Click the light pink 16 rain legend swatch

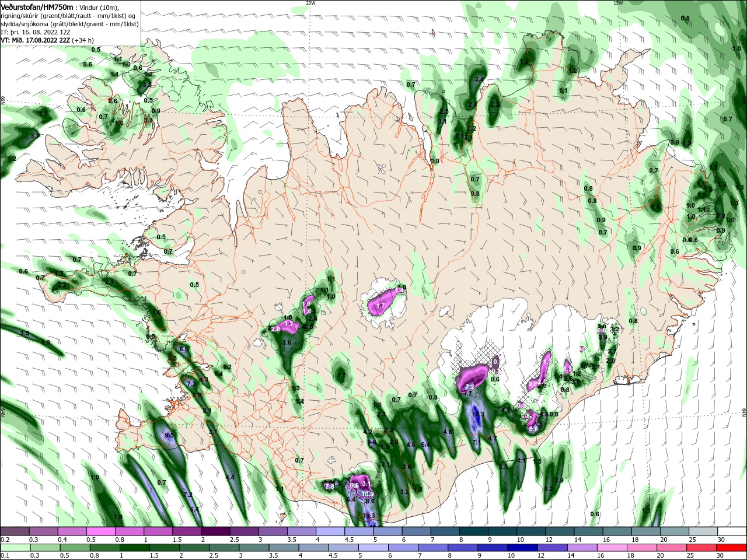(x=613, y=548)
